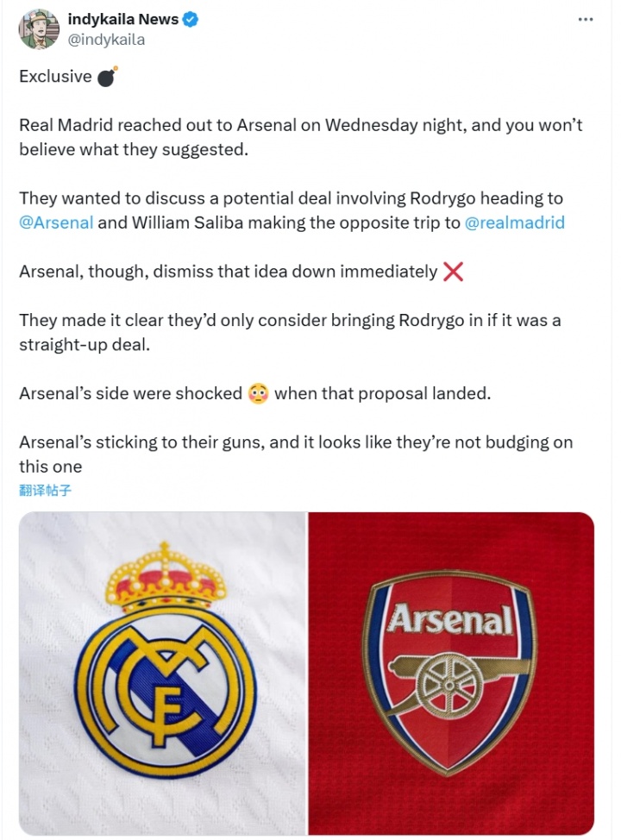
Task: Click the 'Arsenal, though, dismiss' line
Action: [229, 273]
